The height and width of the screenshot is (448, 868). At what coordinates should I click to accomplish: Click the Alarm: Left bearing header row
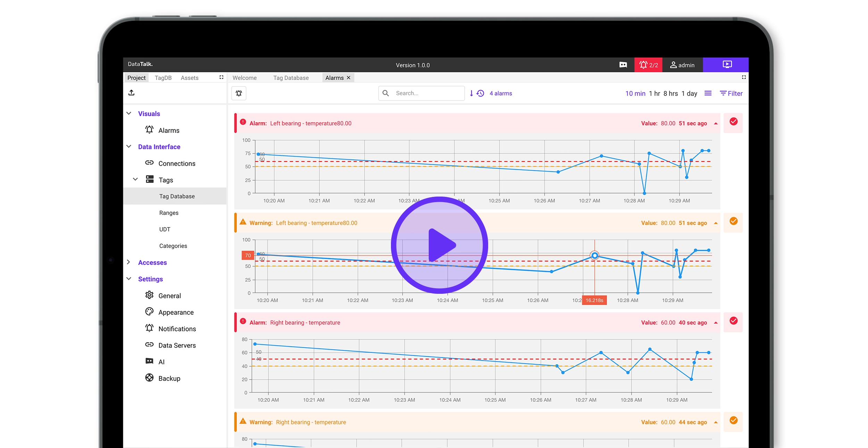coord(477,123)
